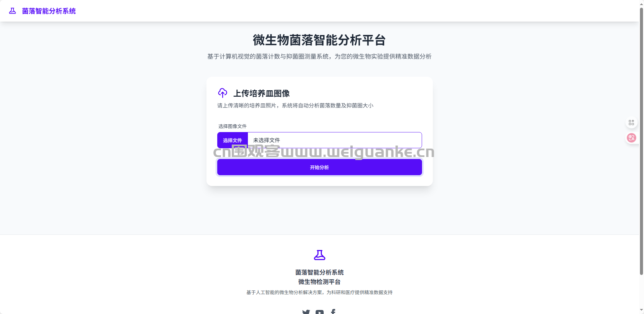
Task: Click the scrollbar up arrow
Action: coord(641,3)
